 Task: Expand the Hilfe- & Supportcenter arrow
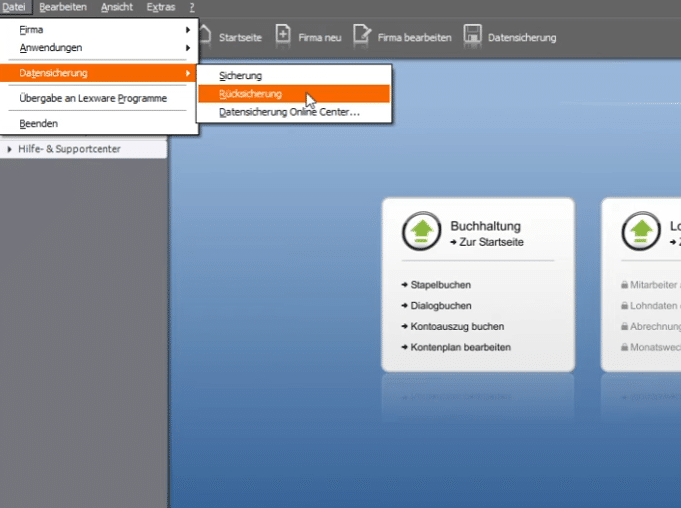(9, 149)
